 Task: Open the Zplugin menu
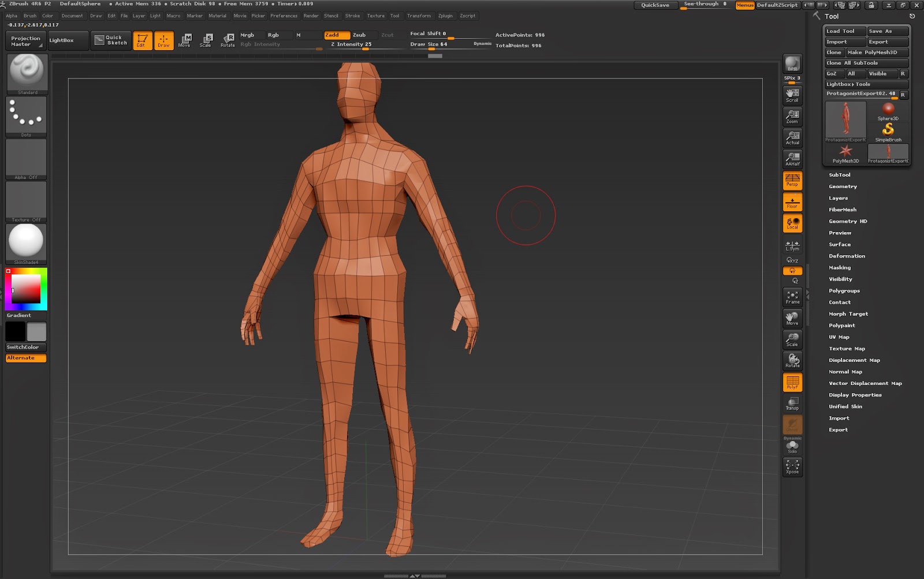pos(445,16)
